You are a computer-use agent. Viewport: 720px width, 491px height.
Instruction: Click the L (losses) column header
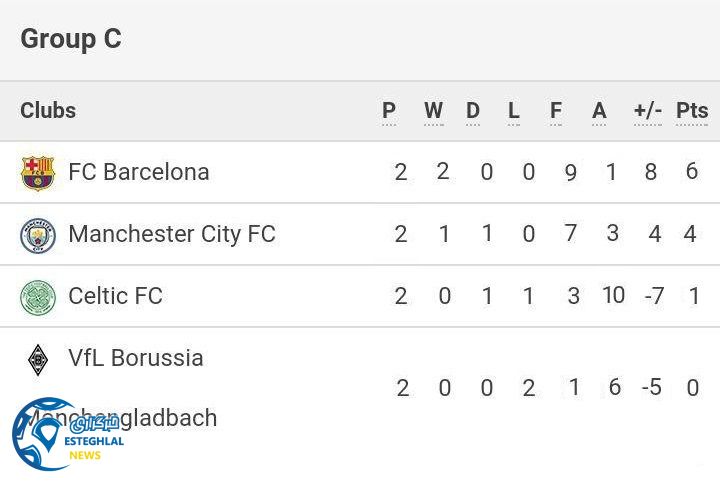pos(514,111)
